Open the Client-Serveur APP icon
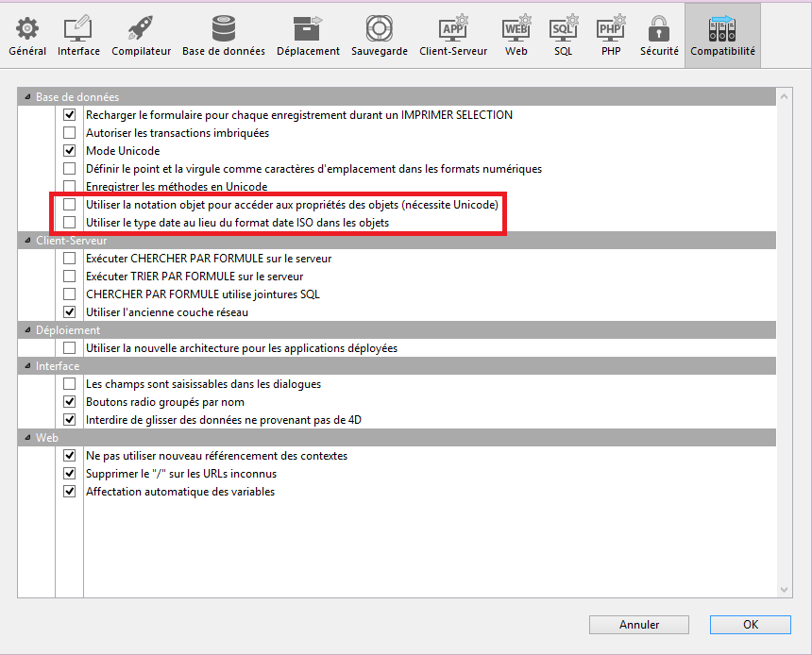812x655 pixels. coord(453,28)
